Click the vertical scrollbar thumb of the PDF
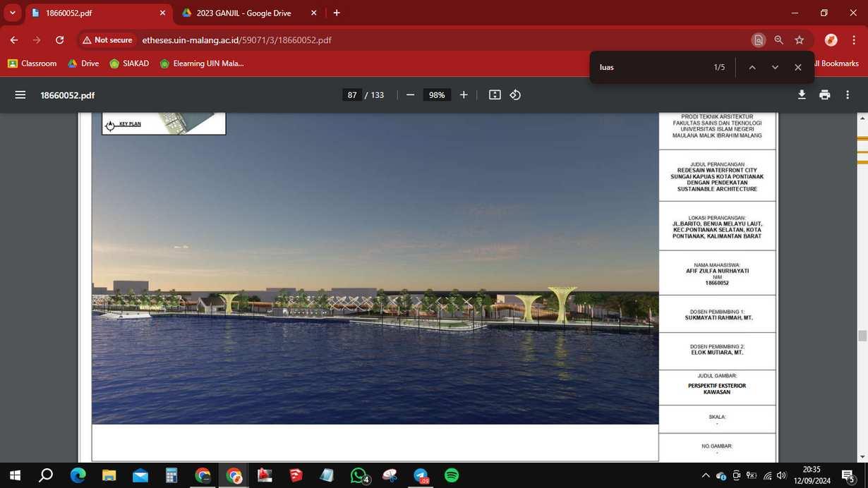868x488 pixels. pos(862,336)
